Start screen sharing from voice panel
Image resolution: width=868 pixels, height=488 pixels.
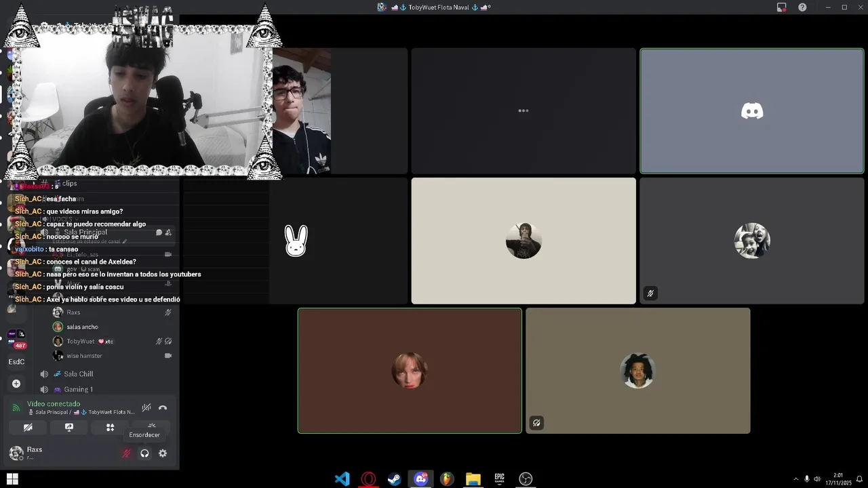pyautogui.click(x=69, y=428)
